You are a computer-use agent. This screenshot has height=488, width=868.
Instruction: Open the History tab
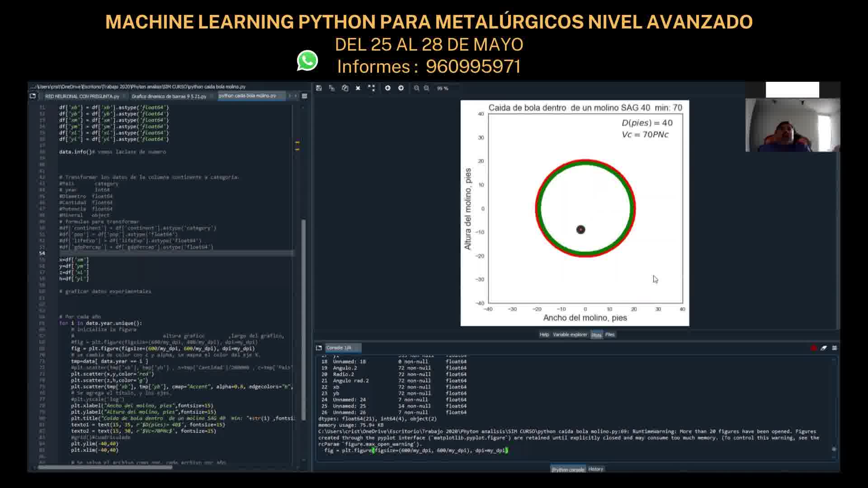[x=596, y=469]
